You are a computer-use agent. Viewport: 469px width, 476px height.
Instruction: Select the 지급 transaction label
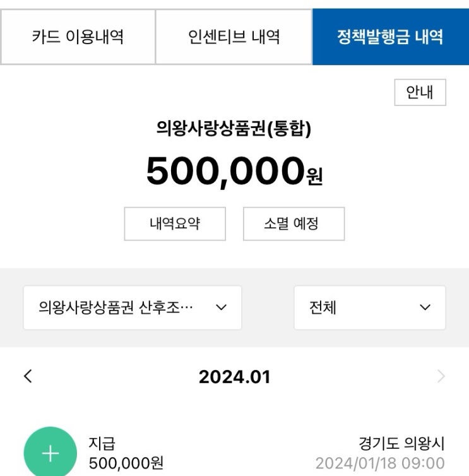(x=102, y=444)
